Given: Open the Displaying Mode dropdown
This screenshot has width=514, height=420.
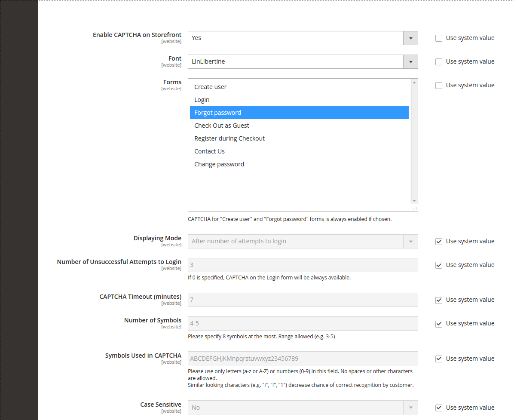Looking at the screenshot, I should 303,241.
